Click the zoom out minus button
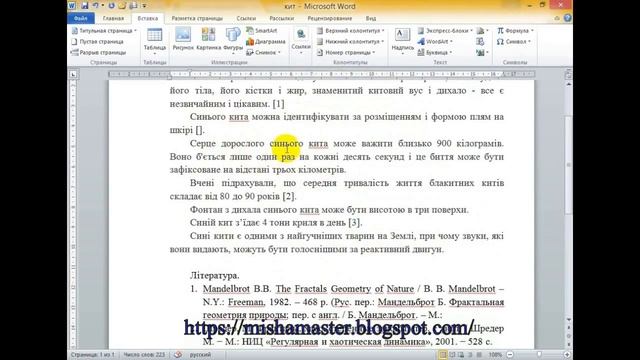The height and width of the screenshot is (360, 640). [x=510, y=355]
